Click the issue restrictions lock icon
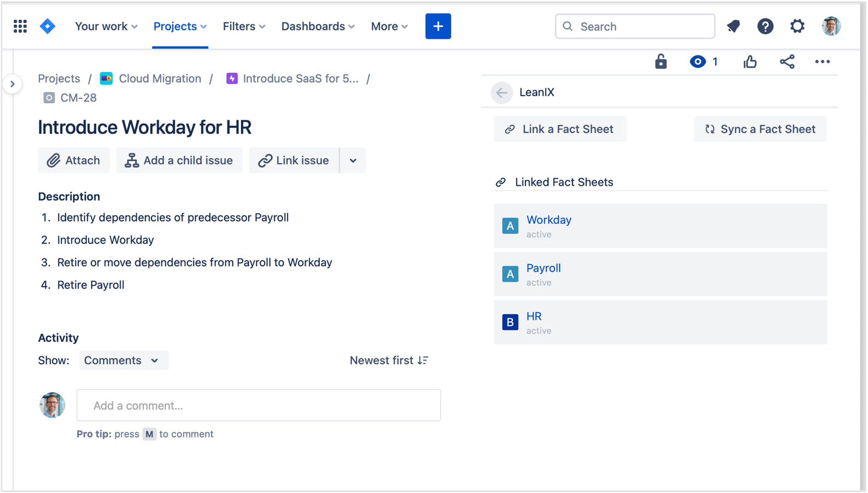This screenshot has width=868, height=493. pyautogui.click(x=661, y=61)
